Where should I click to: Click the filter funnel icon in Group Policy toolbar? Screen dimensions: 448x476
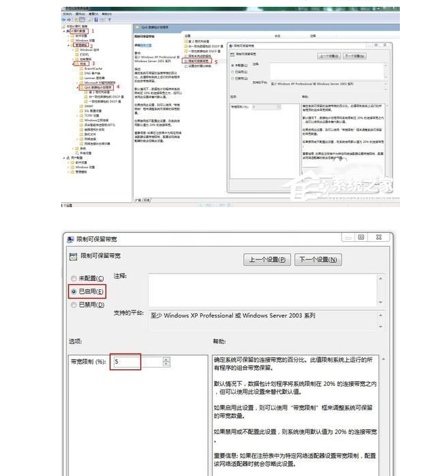tap(109, 20)
